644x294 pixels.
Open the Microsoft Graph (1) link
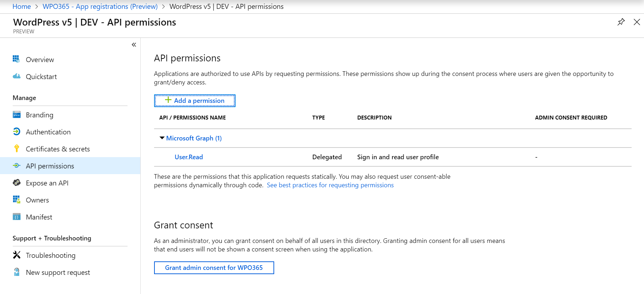click(194, 138)
